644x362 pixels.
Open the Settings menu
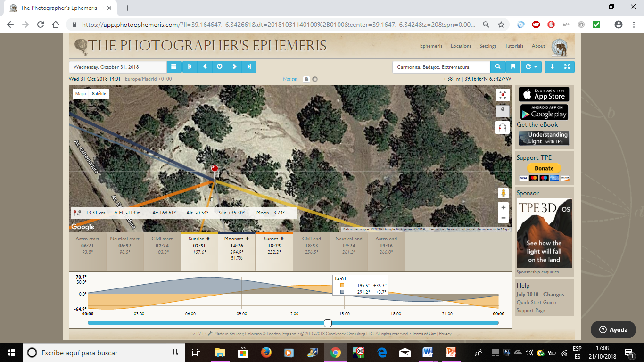[488, 46]
